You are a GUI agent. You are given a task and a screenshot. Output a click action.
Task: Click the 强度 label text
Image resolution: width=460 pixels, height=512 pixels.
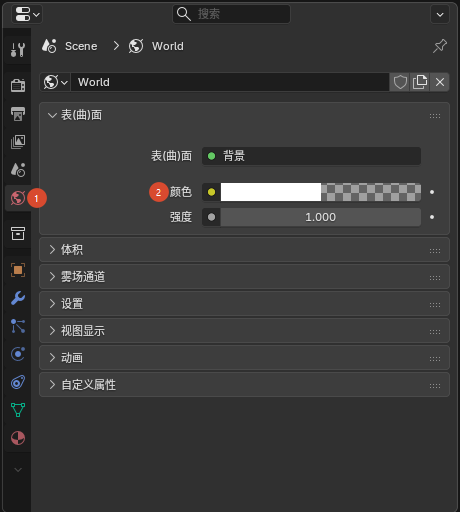181,217
